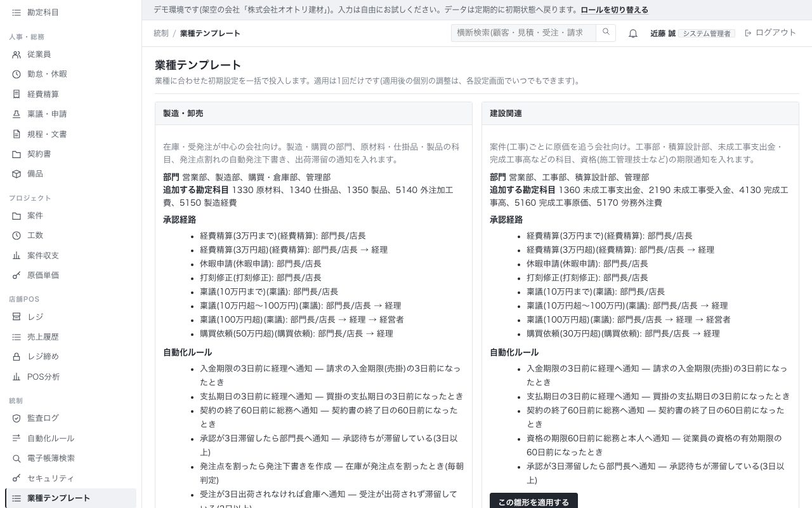Click the 監査ログ shield icon
This screenshot has height=508, width=812.
click(x=16, y=418)
